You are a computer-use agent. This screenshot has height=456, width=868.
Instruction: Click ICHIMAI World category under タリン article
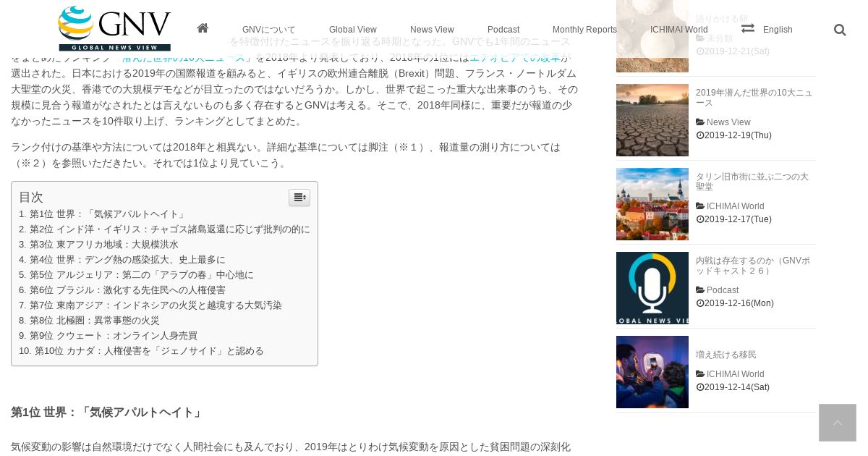coord(736,206)
